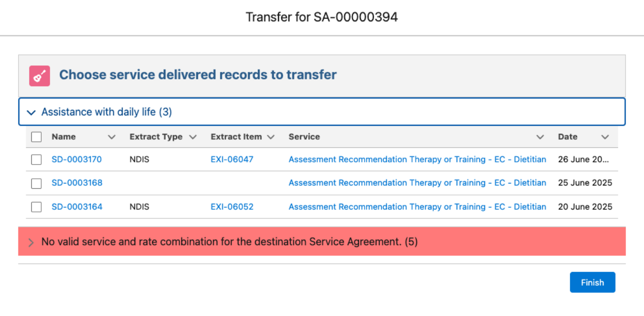Open the Service column dropdown

540,137
